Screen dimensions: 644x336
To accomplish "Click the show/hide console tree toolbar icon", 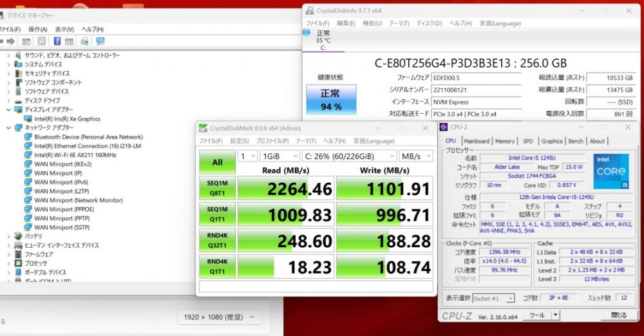I will pyautogui.click(x=26, y=41).
